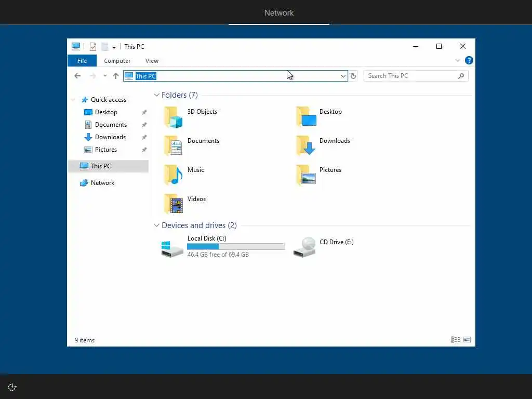Click the 46.4 GB free of 69.4 GB text

click(x=218, y=255)
